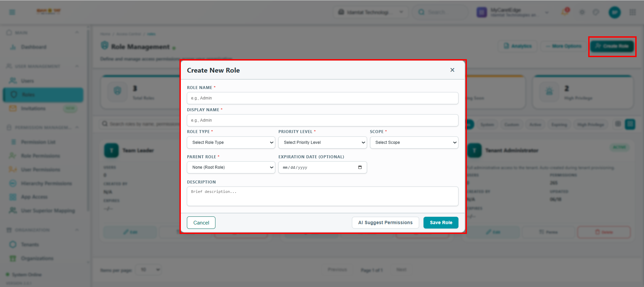
Task: Open the Select Scope dropdown
Action: (414, 142)
